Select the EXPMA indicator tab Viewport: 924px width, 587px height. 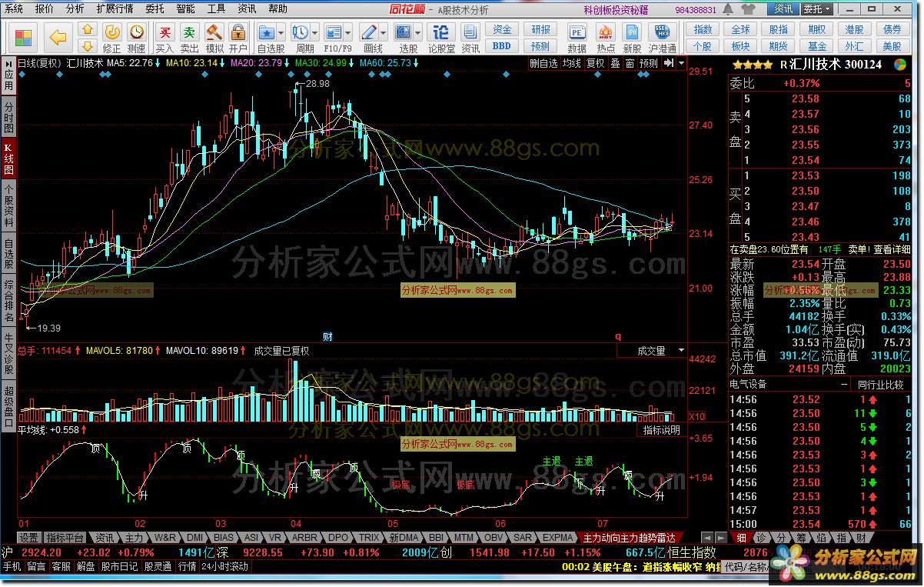(x=557, y=537)
